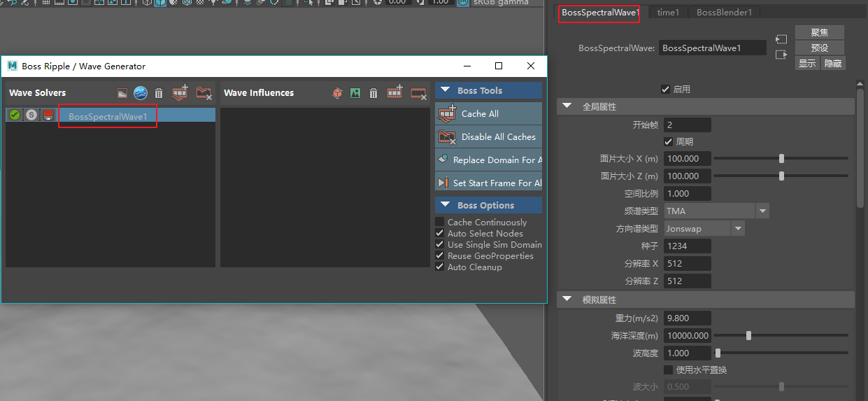This screenshot has height=401, width=868.
Task: Click the orange geometry influence icon
Action: pyautogui.click(x=337, y=92)
